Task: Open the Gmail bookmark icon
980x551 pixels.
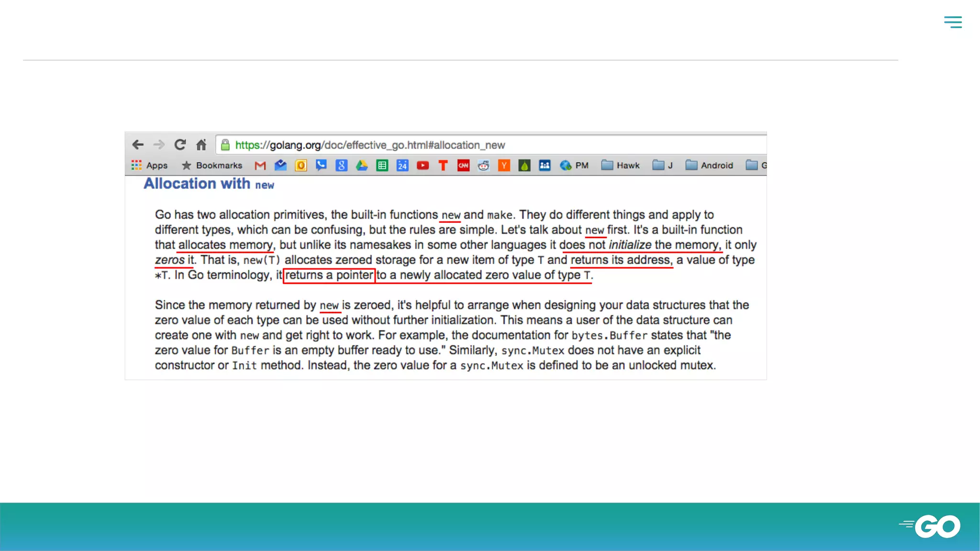Action: tap(260, 165)
